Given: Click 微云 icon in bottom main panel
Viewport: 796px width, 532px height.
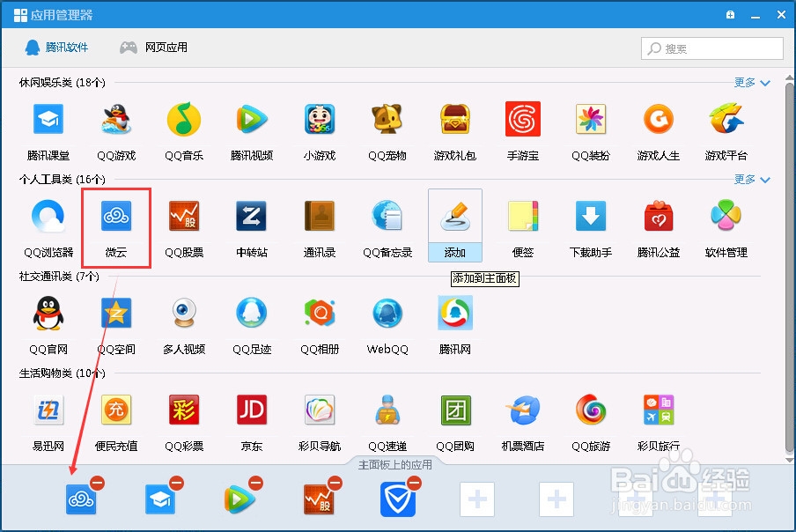Looking at the screenshot, I should [81, 499].
